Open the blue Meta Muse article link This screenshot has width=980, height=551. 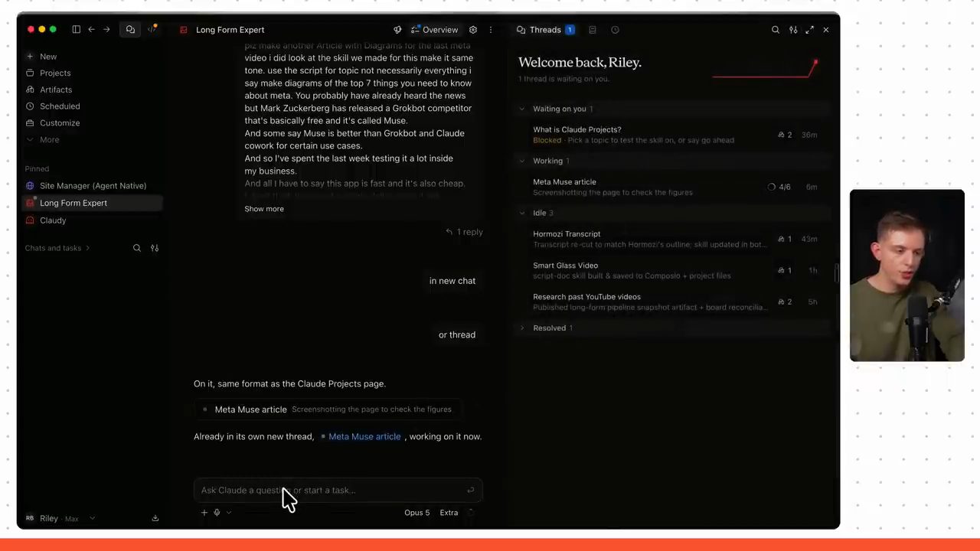[364, 436]
